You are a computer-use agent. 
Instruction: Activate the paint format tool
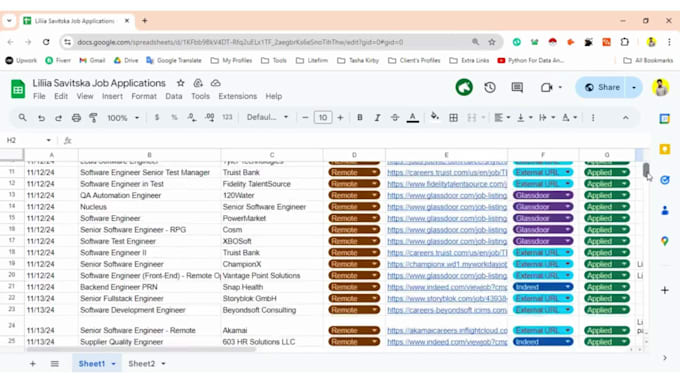click(x=93, y=118)
